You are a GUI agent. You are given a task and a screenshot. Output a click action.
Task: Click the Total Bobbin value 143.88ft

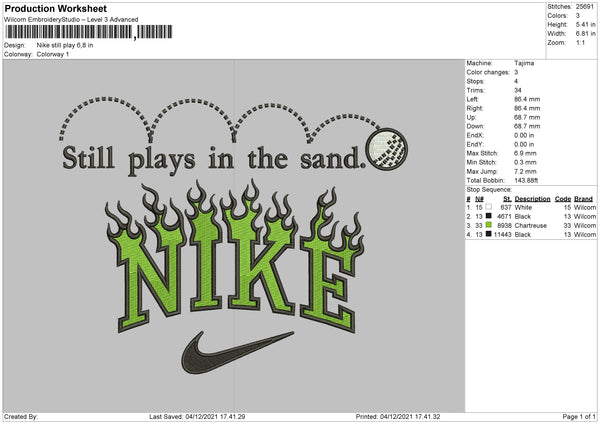(526, 180)
